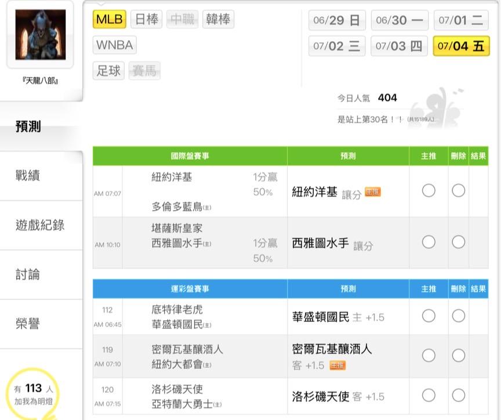Toggle 主推 radio for 紐約洋基 prediction
The width and height of the screenshot is (504, 420).
429,190
